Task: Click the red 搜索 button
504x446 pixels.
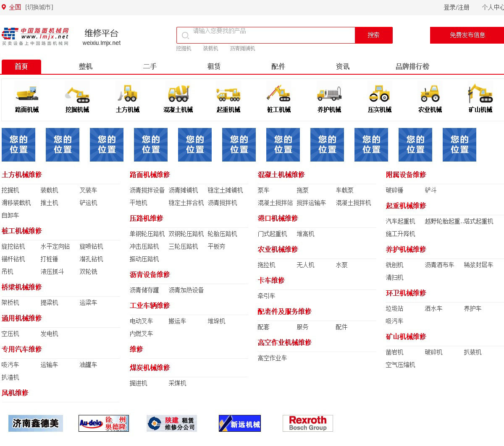Action: pyautogui.click(x=374, y=35)
